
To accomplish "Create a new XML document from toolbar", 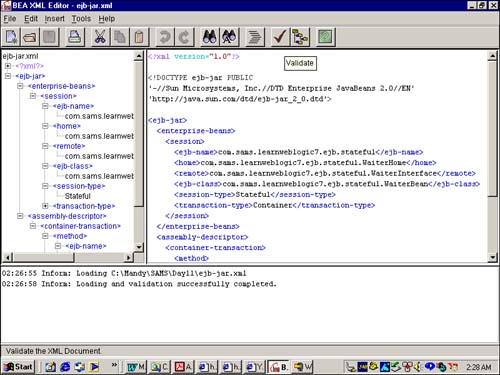I will (x=11, y=37).
